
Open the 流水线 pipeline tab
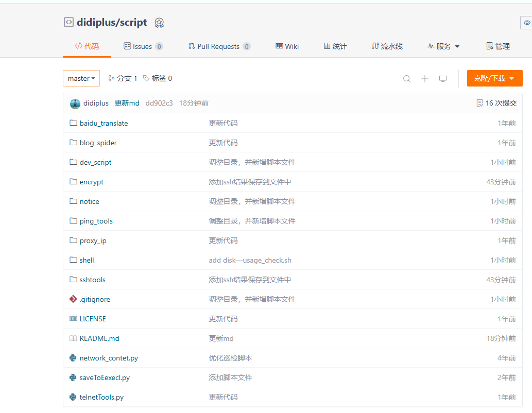[387, 46]
